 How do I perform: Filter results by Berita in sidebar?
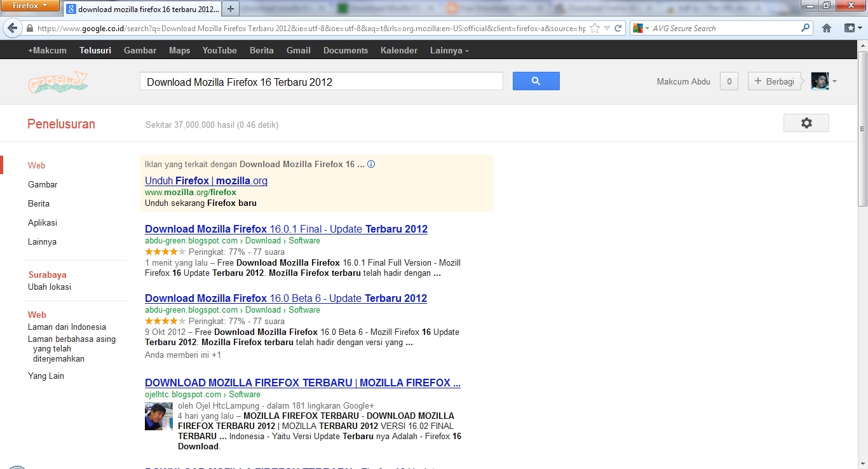39,203
